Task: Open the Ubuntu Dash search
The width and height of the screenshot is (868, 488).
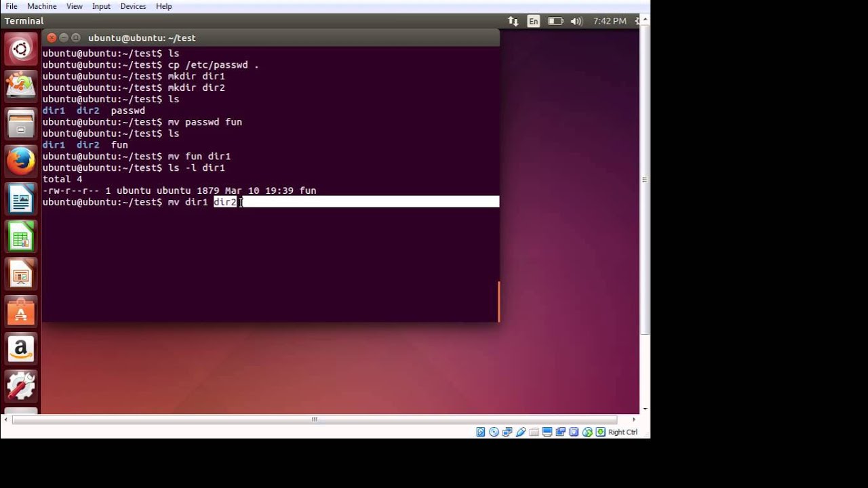Action: click(x=21, y=49)
